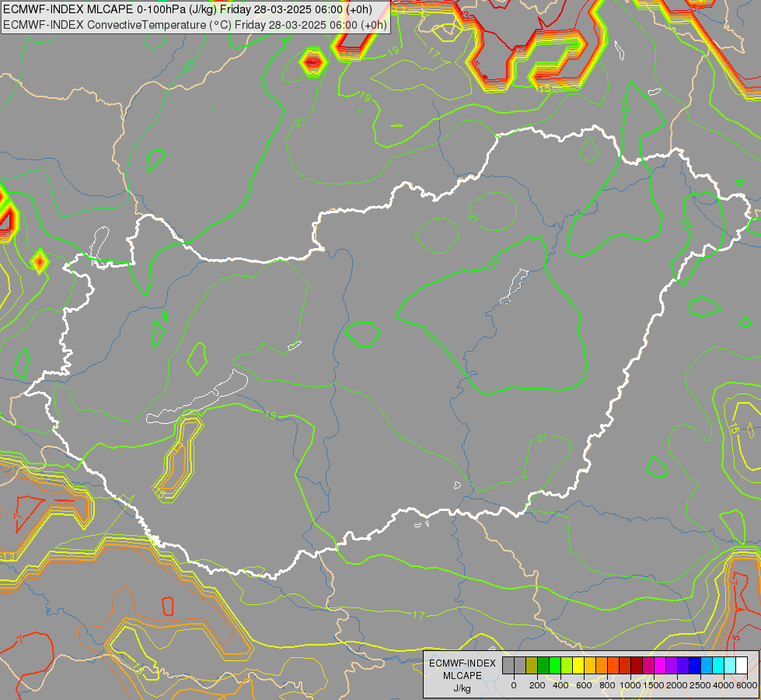Screen dimensions: 761x700
Task: Select the bright magenta legend swatch
Action: click(661, 665)
